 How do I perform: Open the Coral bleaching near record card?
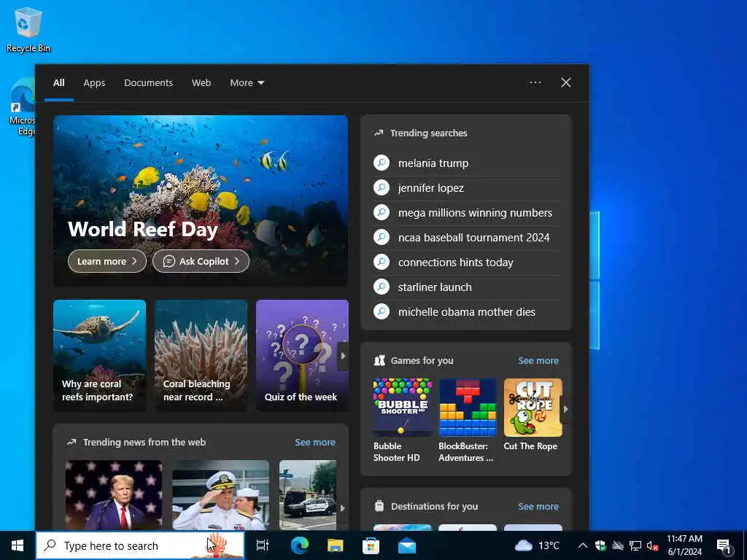(x=201, y=355)
